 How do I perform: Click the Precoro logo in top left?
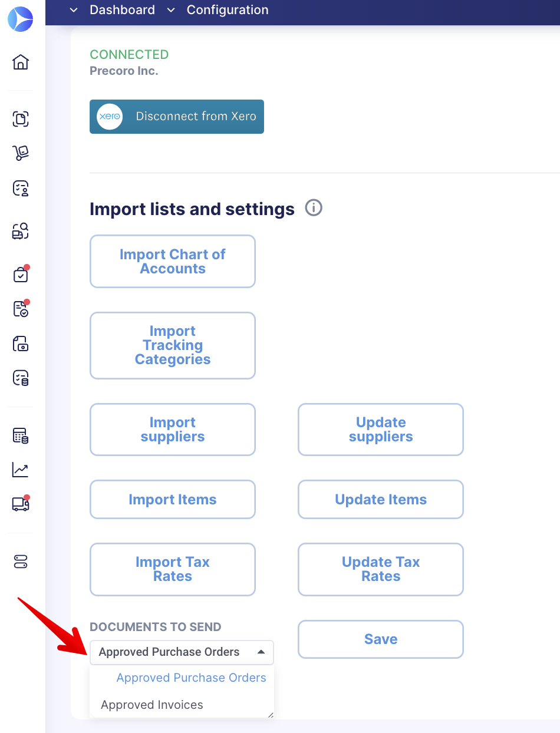click(x=20, y=19)
